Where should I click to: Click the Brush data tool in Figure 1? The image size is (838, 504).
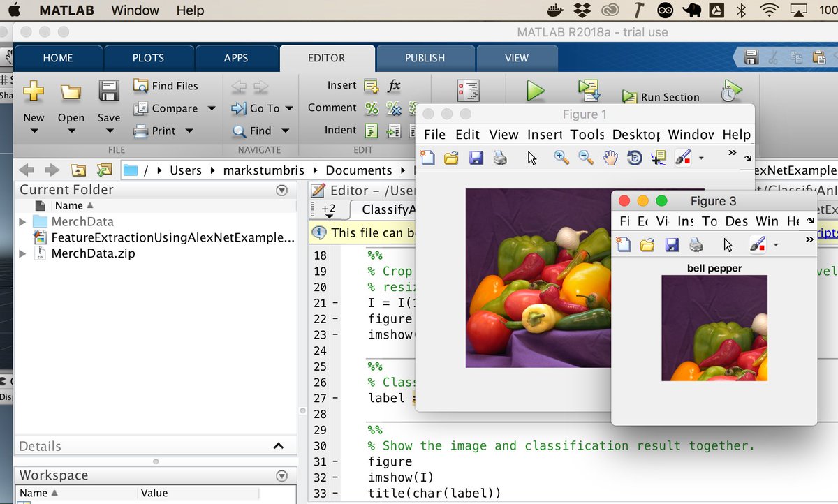[684, 158]
